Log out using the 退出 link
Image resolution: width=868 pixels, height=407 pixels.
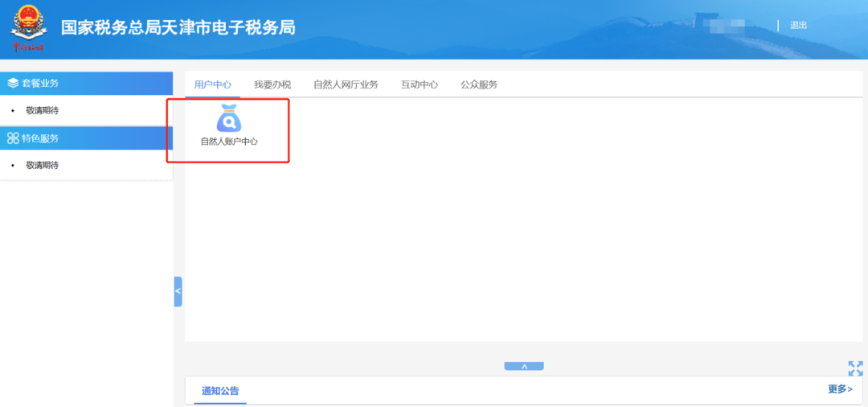pyautogui.click(x=798, y=26)
